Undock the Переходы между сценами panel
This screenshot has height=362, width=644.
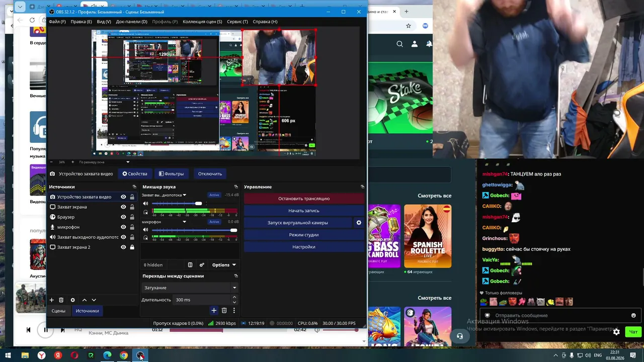click(236, 276)
